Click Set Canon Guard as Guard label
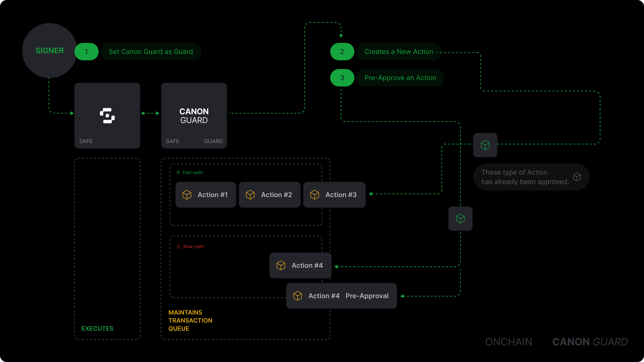Viewport: 644px width, 362px height. (x=151, y=52)
